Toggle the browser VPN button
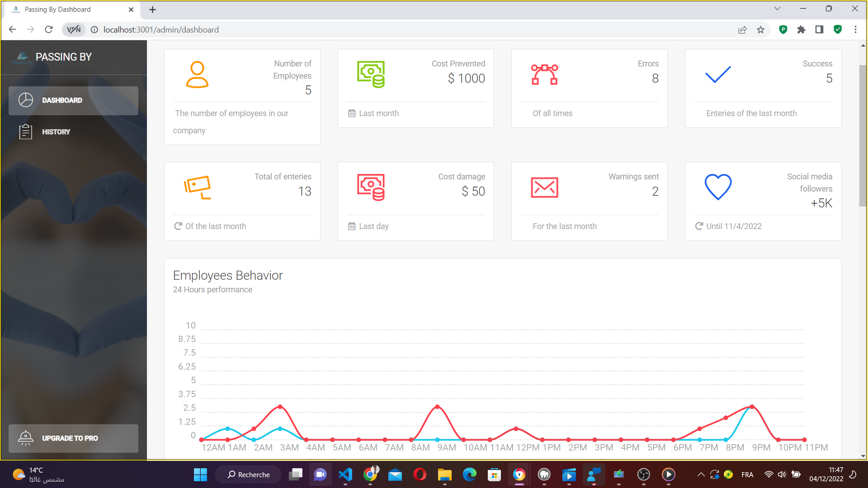Image resolution: width=868 pixels, height=488 pixels. click(73, 30)
